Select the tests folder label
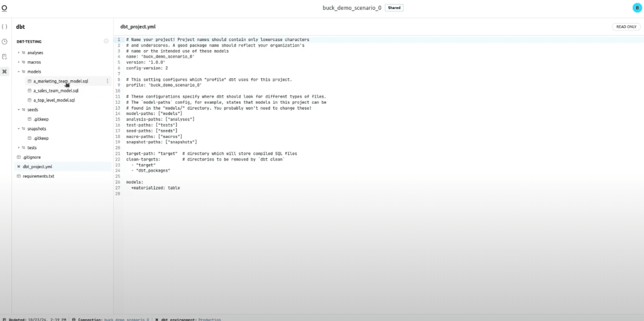Image resolution: width=644 pixels, height=321 pixels. (32, 147)
